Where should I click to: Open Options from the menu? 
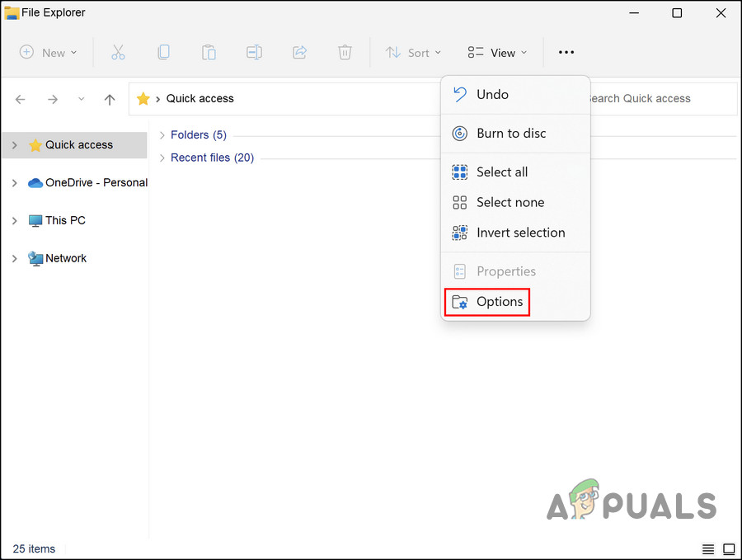pyautogui.click(x=487, y=302)
